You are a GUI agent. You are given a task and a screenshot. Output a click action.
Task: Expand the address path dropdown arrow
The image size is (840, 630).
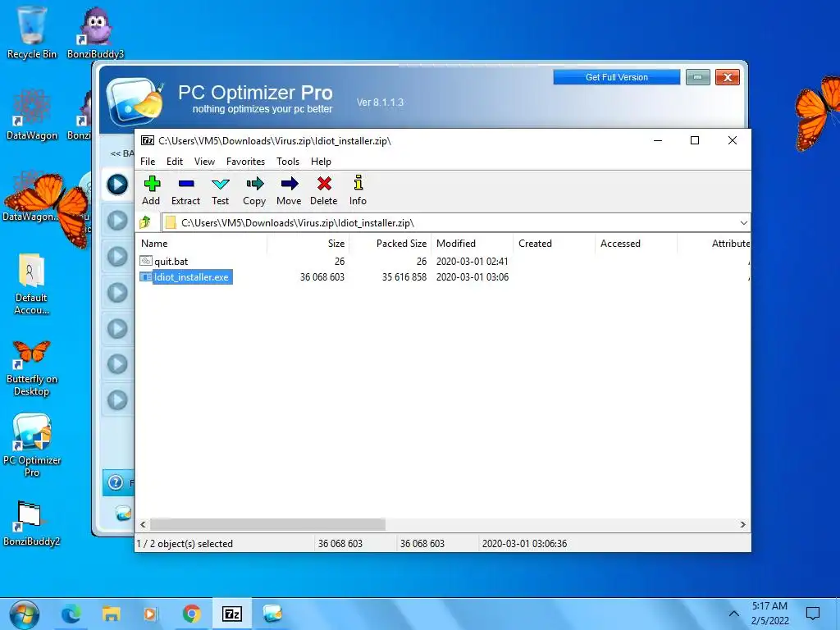click(x=743, y=223)
